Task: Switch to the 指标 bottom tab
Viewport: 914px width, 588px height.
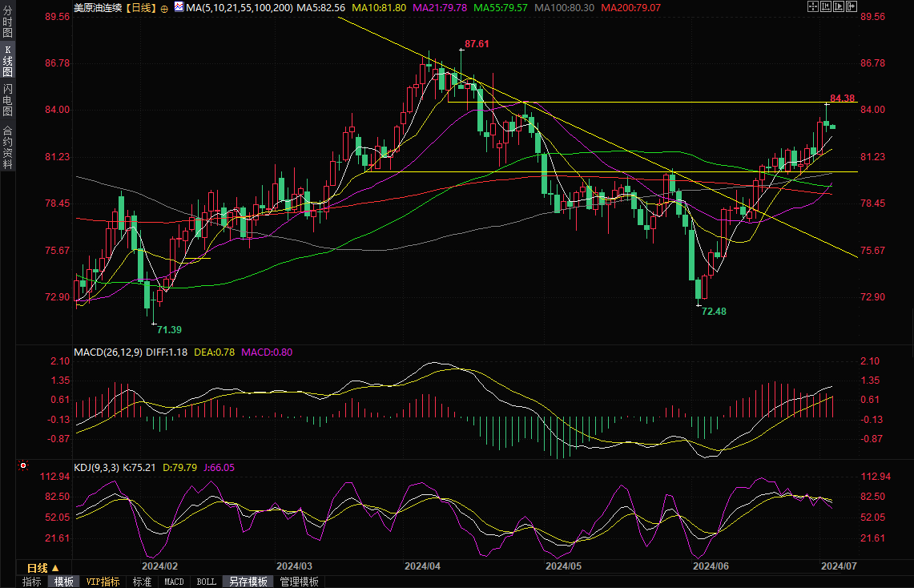Action: [x=32, y=582]
